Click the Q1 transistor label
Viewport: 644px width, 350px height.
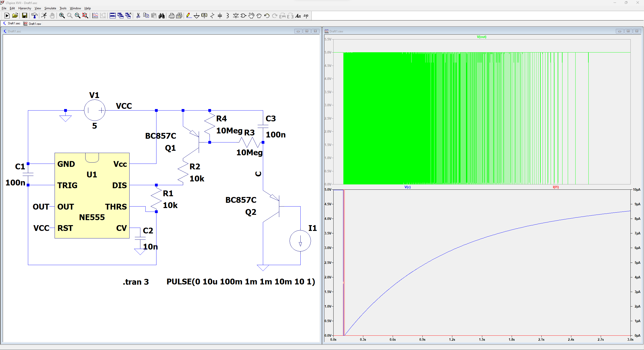[170, 148]
